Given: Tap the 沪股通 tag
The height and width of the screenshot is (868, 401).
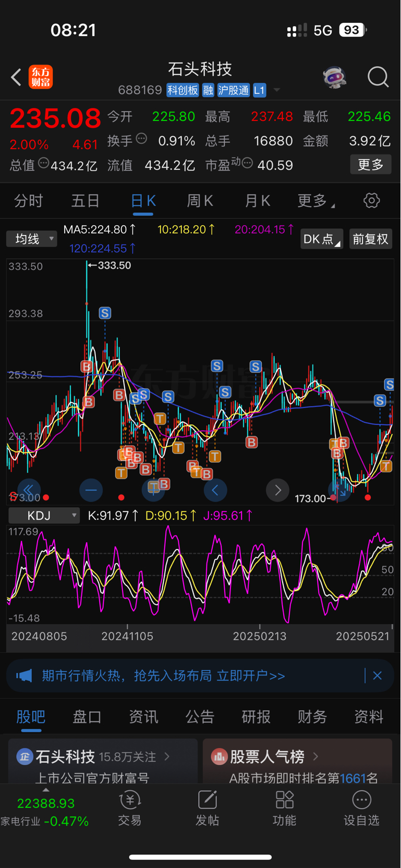Looking at the screenshot, I should [233, 90].
